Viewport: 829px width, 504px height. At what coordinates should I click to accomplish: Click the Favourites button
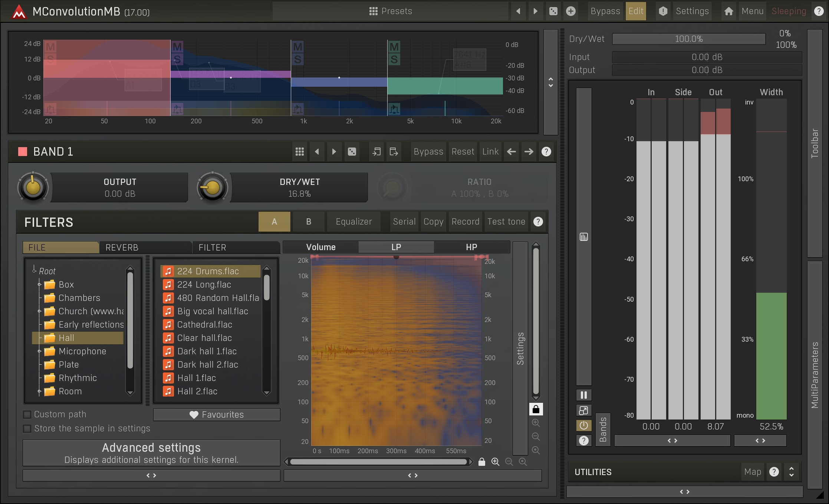[x=217, y=415]
